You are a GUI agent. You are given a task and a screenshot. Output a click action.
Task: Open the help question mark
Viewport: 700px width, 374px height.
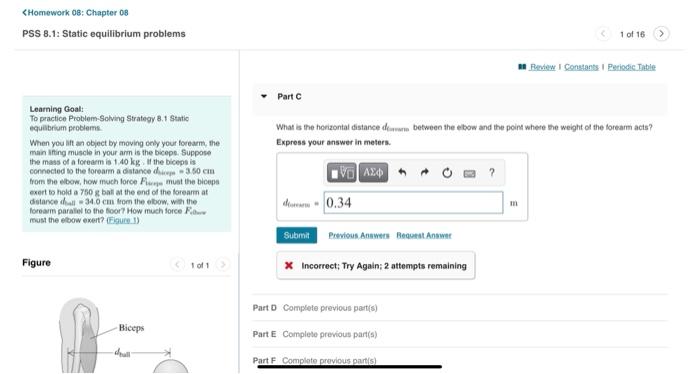(492, 172)
